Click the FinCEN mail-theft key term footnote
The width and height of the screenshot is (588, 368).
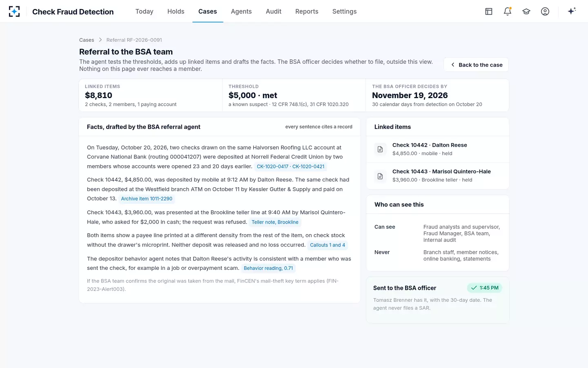point(213,285)
